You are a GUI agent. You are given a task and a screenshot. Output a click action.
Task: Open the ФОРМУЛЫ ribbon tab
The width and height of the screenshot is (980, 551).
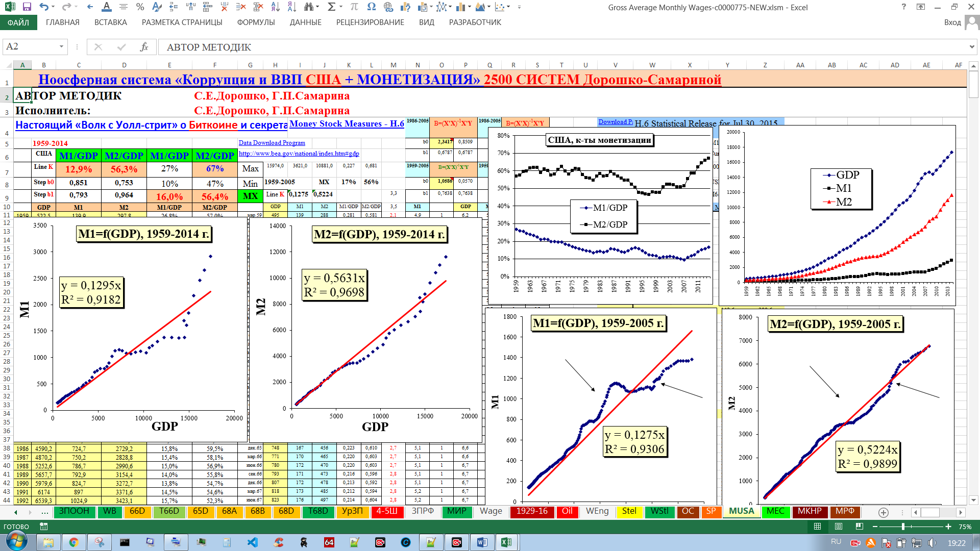pyautogui.click(x=256, y=22)
